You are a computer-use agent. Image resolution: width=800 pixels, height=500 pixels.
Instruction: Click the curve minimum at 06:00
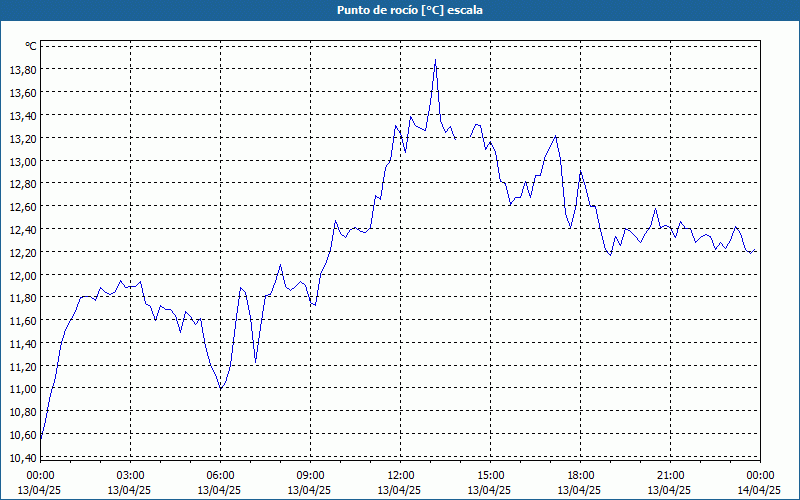coord(220,389)
